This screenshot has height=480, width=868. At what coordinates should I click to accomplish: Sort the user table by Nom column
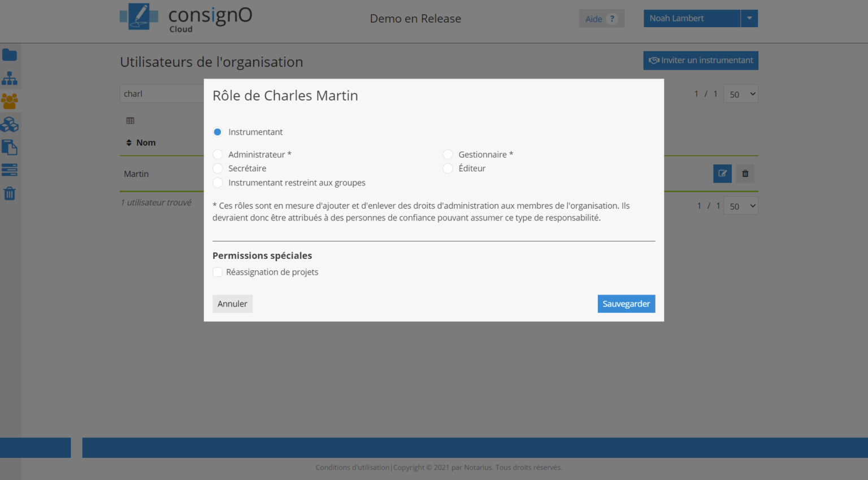pos(141,142)
